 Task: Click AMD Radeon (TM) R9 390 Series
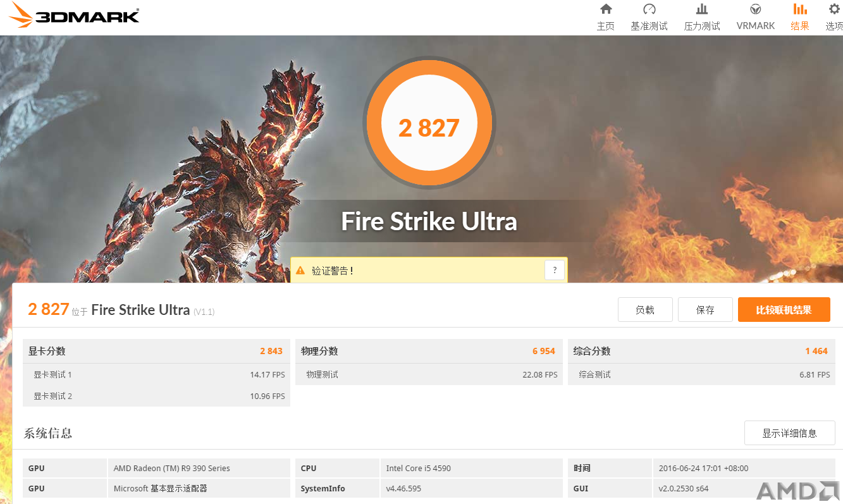tap(172, 469)
